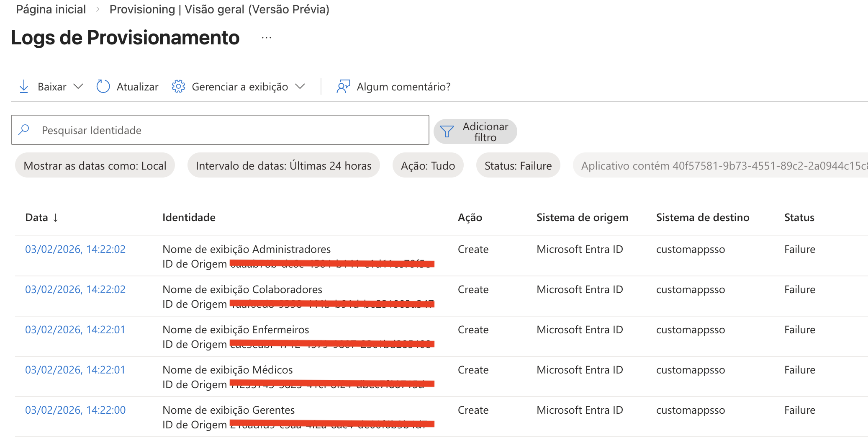Viewport: 868px width, 438px height.
Task: Click customappsso in Médicos row
Action: tap(691, 371)
